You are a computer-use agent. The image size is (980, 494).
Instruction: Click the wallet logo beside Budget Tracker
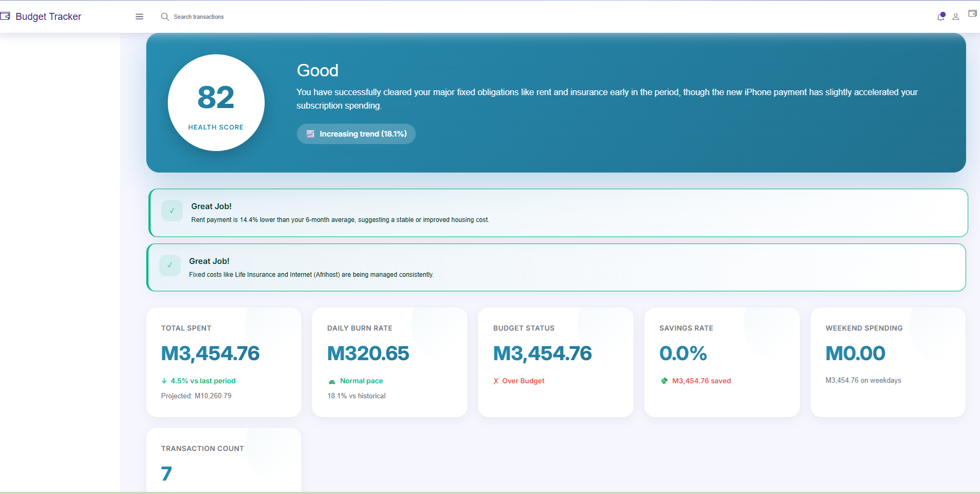5,16
